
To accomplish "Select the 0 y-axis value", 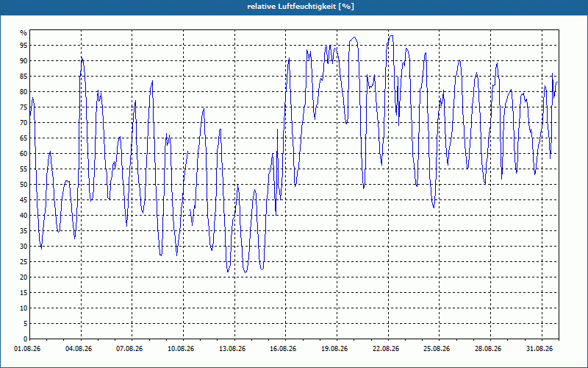I will point(26,339).
